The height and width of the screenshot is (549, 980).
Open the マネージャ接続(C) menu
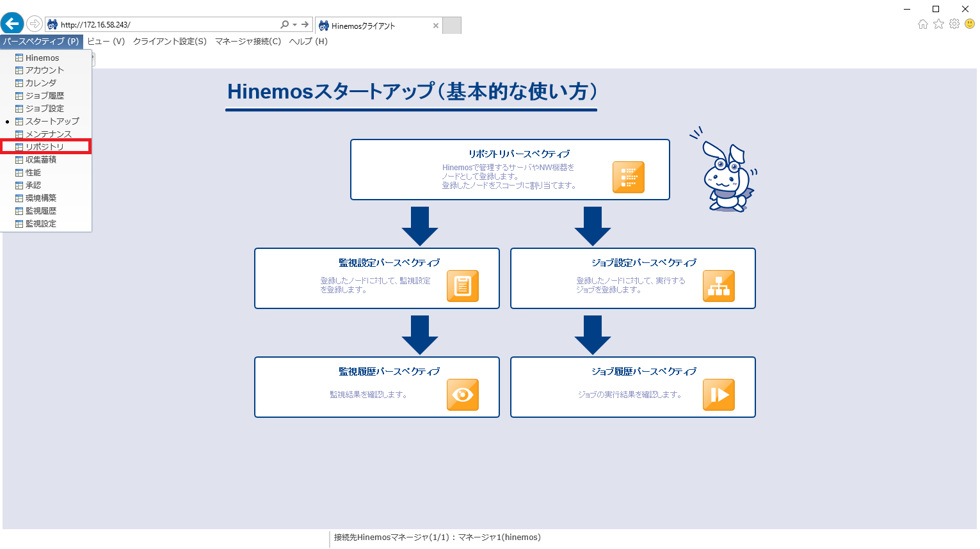[x=248, y=41]
